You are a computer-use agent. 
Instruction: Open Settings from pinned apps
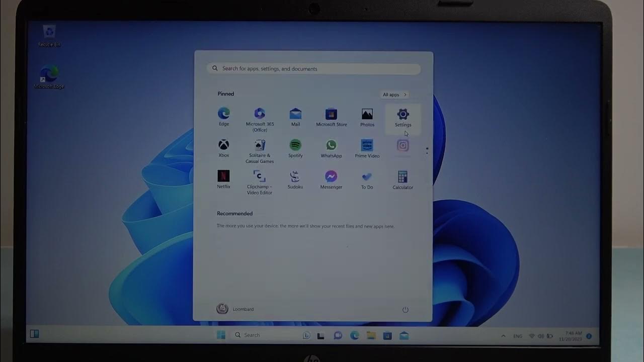coord(403,117)
